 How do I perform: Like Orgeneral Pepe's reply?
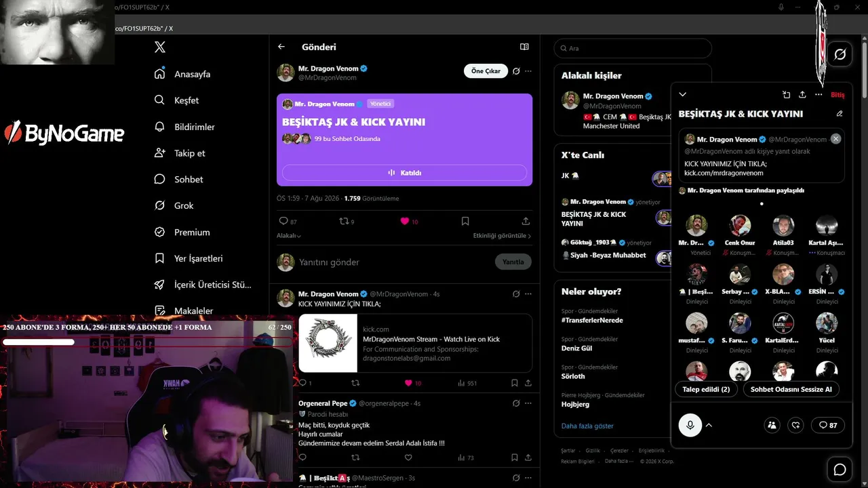click(408, 457)
